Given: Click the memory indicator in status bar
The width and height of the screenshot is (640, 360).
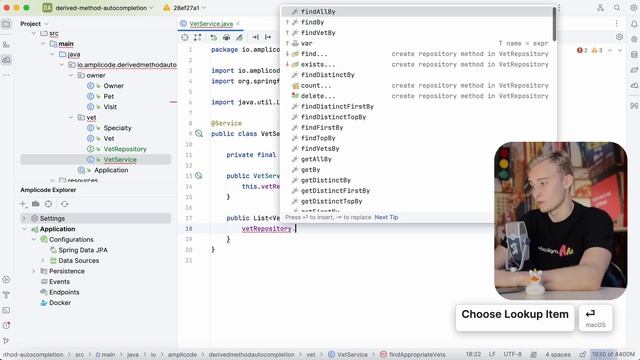Looking at the screenshot, I should [613, 354].
